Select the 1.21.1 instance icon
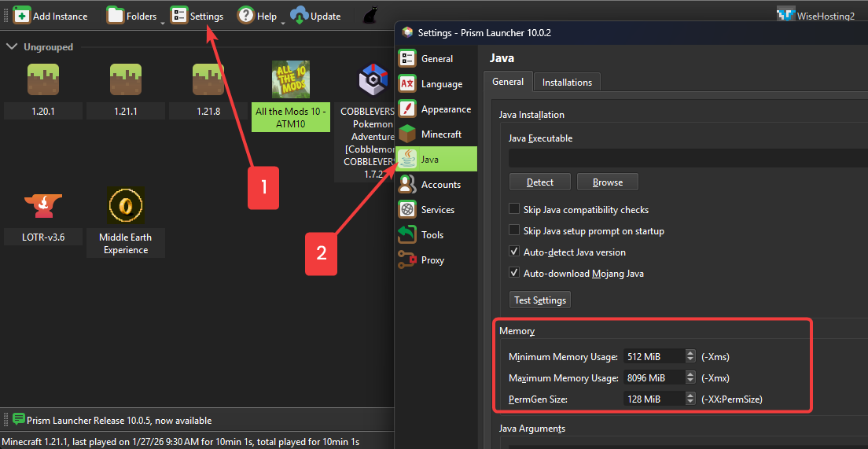The height and width of the screenshot is (449, 868). coord(126,79)
